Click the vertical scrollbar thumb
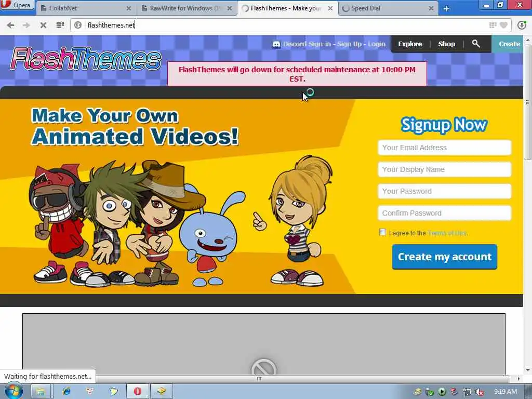 (x=527, y=102)
